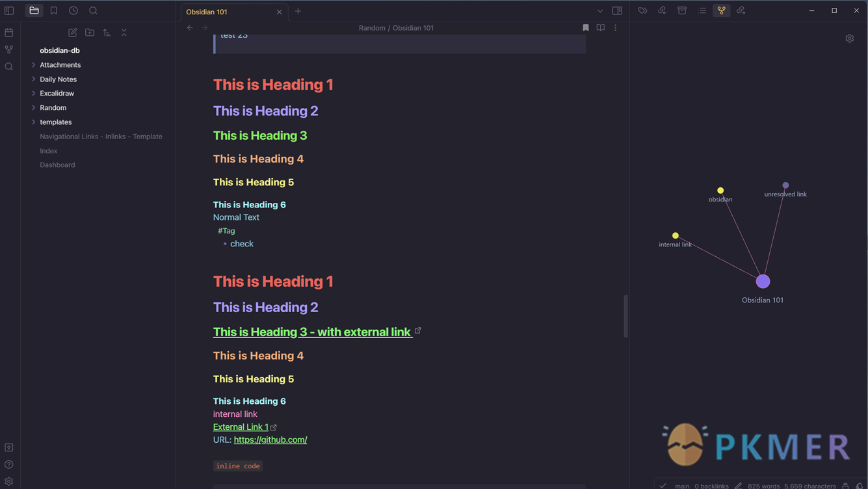
Task: Expand the Attachments folder
Action: click(x=60, y=65)
